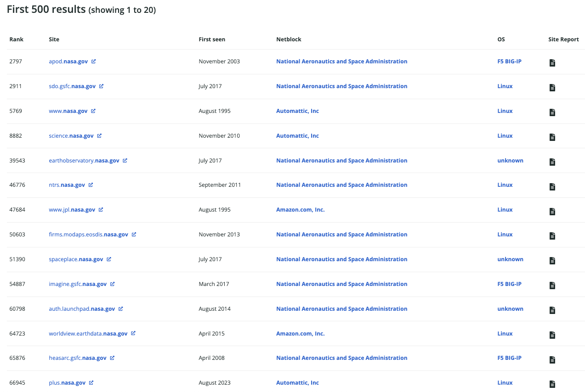Screen dimensions: 585x392
Task: Open site report icon for www.nasa.gov
Action: coord(552,112)
